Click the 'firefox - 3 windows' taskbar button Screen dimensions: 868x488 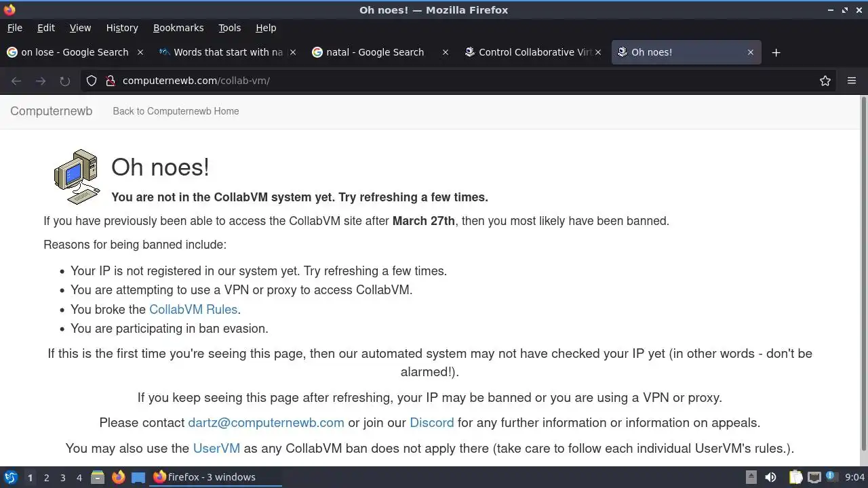tap(216, 477)
